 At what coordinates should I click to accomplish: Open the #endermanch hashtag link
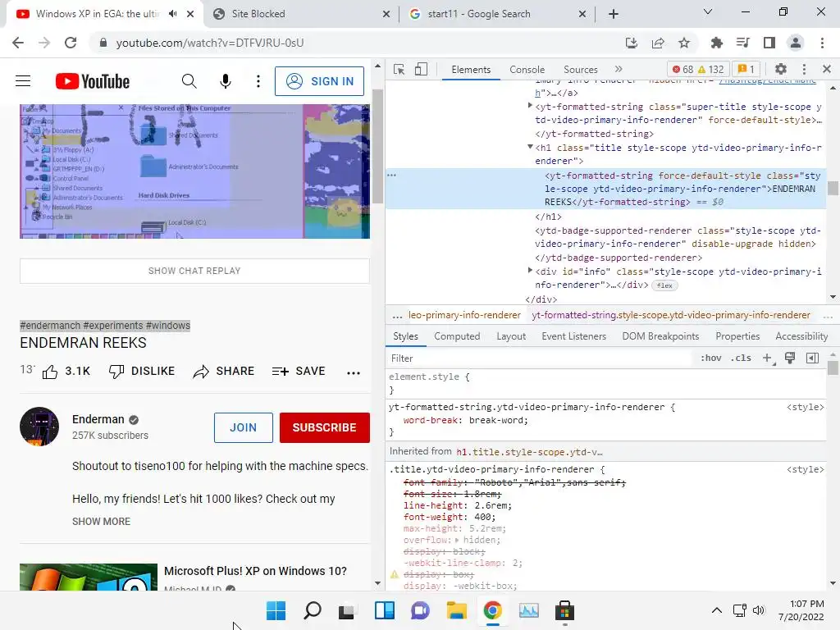[x=50, y=326]
